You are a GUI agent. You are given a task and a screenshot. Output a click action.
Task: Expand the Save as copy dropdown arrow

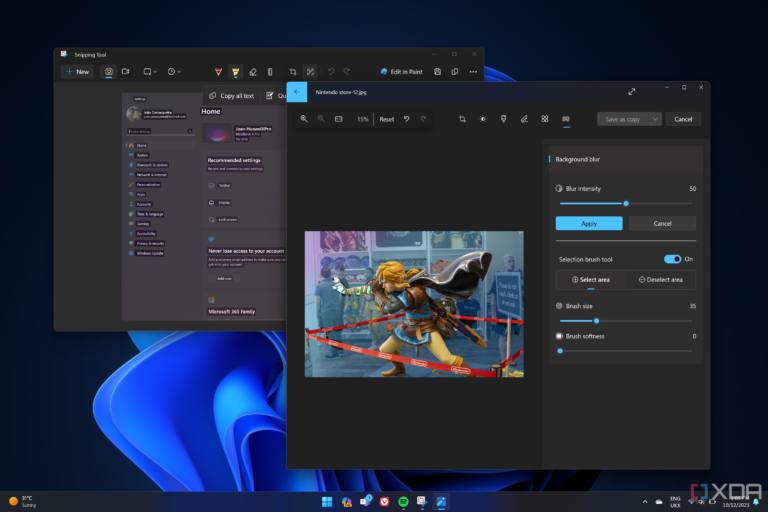[x=655, y=119]
